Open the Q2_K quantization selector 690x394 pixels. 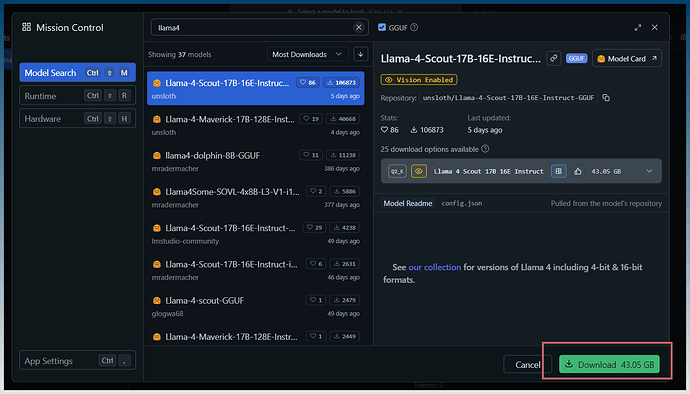coord(397,171)
